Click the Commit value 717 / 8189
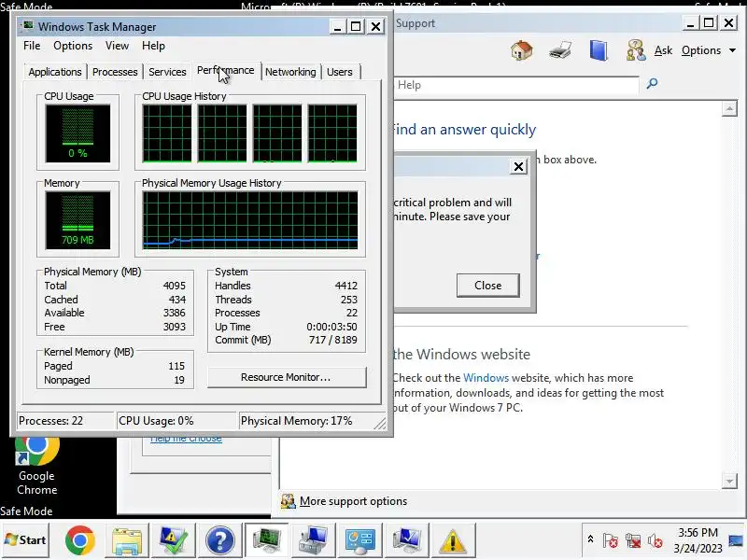 click(333, 340)
